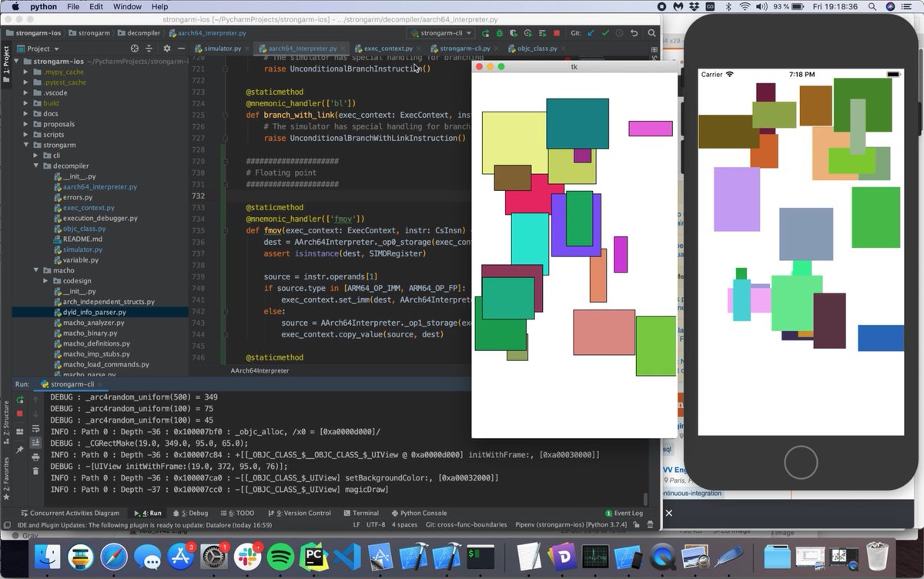
Task: Open the 6: TODO tool window
Action: (236, 513)
